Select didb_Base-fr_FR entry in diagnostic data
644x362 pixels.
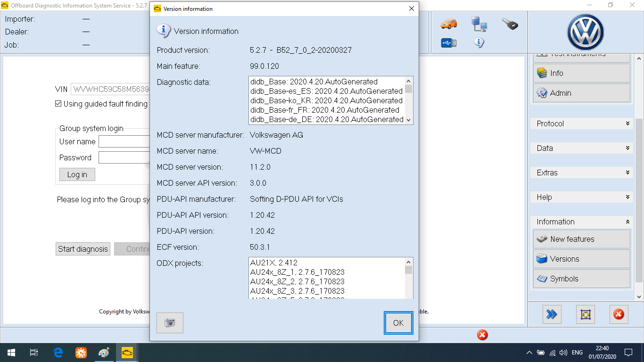[x=324, y=110]
